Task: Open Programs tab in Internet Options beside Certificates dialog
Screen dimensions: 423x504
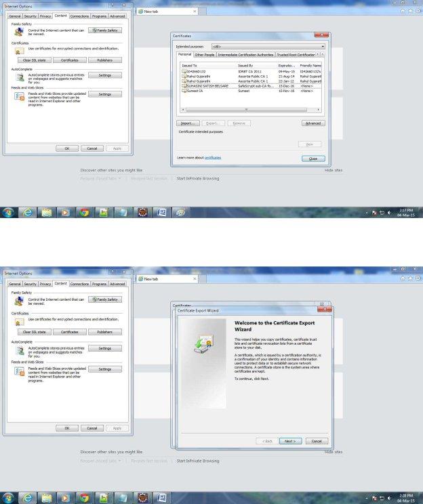Action: tap(99, 16)
